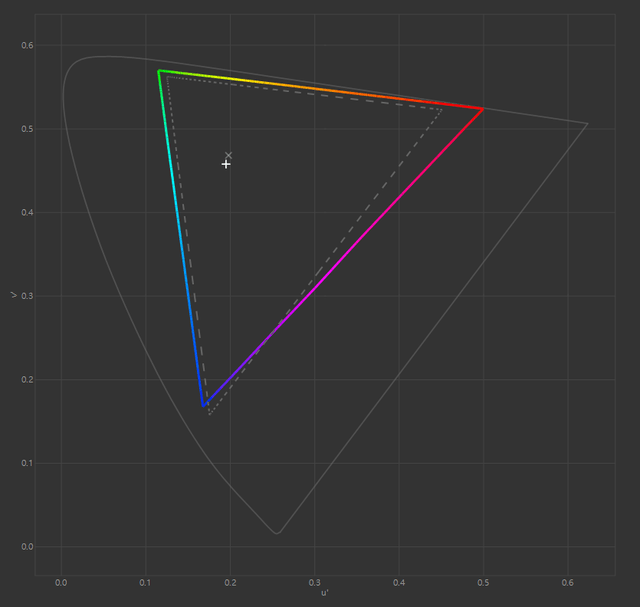Click the 0.6 tick label on the vertical axis
Image resolution: width=640 pixels, height=607 pixels.
click(27, 45)
